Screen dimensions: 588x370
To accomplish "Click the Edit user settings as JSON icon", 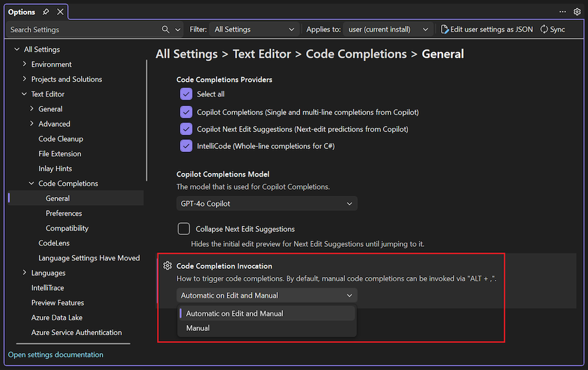I will point(446,29).
